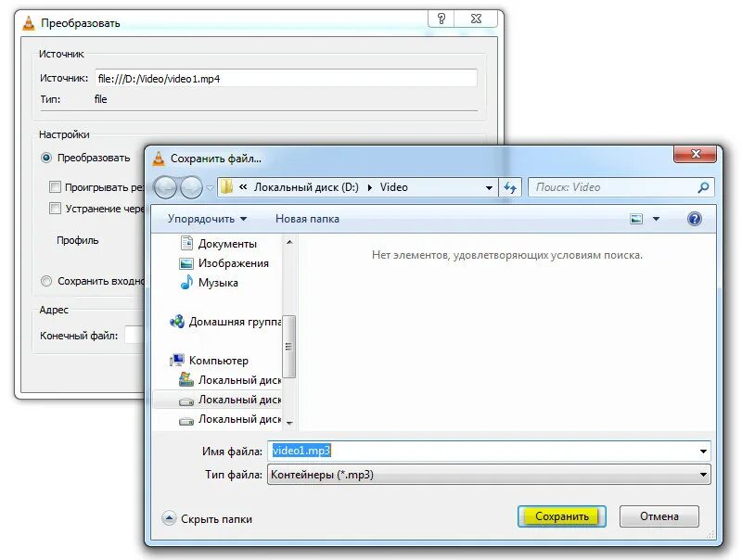Click arrow between Локальный диск (D:) and Video
The height and width of the screenshot is (560, 742).
coord(369,187)
